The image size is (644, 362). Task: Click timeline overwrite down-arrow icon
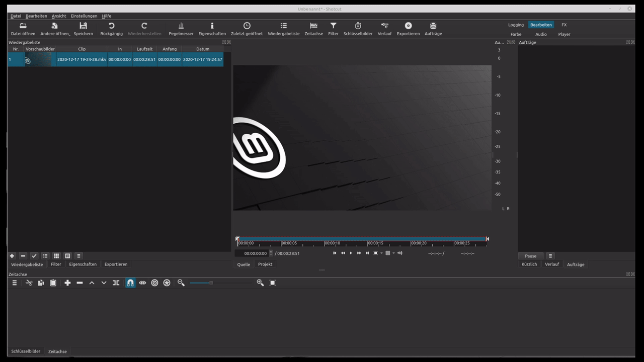(104, 283)
